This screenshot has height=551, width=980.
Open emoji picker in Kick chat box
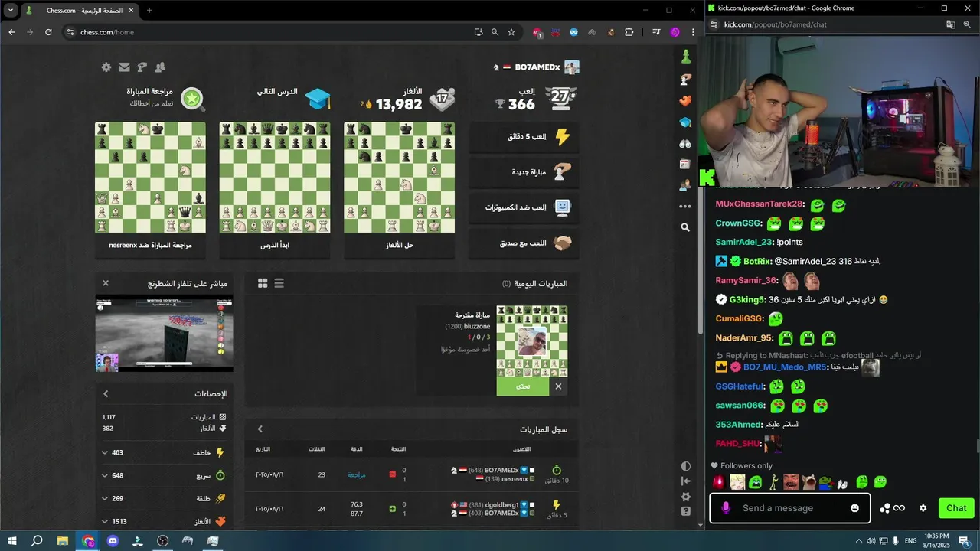point(855,508)
